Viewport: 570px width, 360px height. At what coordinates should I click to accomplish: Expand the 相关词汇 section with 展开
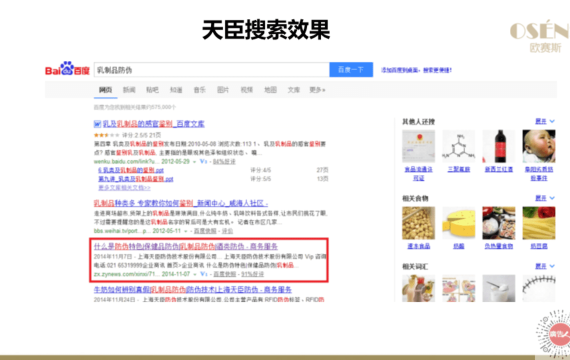click(545, 266)
